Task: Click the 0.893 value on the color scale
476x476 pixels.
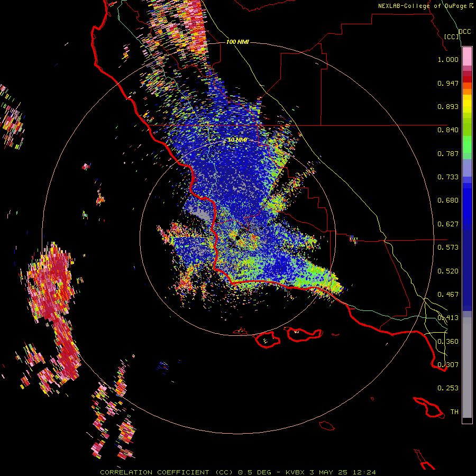Action: point(448,106)
